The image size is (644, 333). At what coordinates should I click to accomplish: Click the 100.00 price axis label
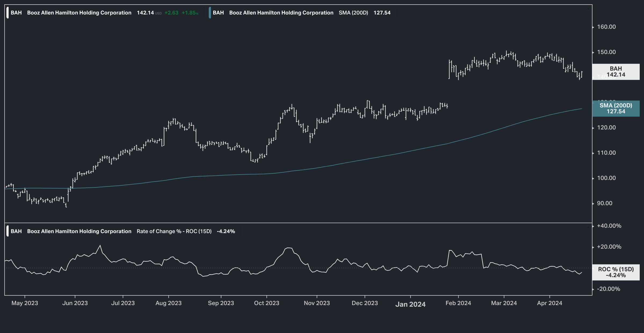tap(606, 178)
